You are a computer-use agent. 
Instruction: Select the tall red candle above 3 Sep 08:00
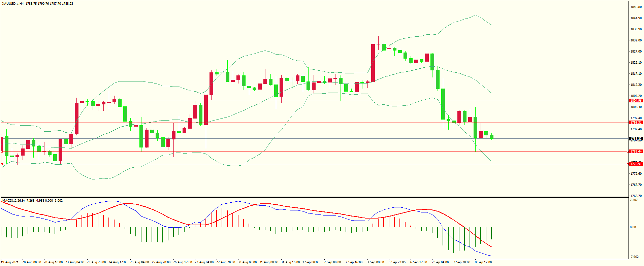[x=373, y=63]
